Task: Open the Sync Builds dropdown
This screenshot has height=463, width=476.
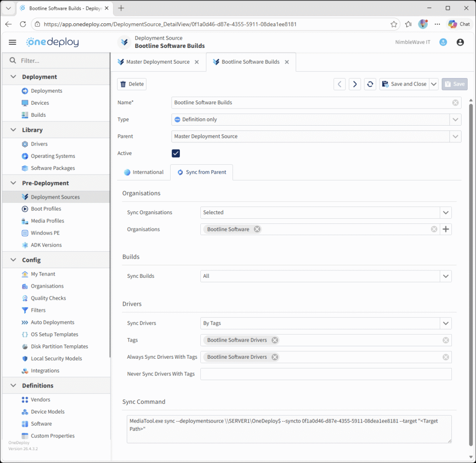Action: click(x=446, y=276)
